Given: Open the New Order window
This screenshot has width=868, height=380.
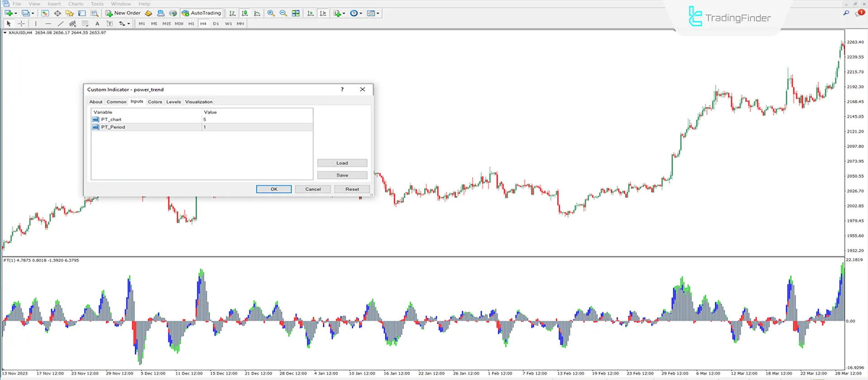Looking at the screenshot, I should pyautogui.click(x=123, y=13).
